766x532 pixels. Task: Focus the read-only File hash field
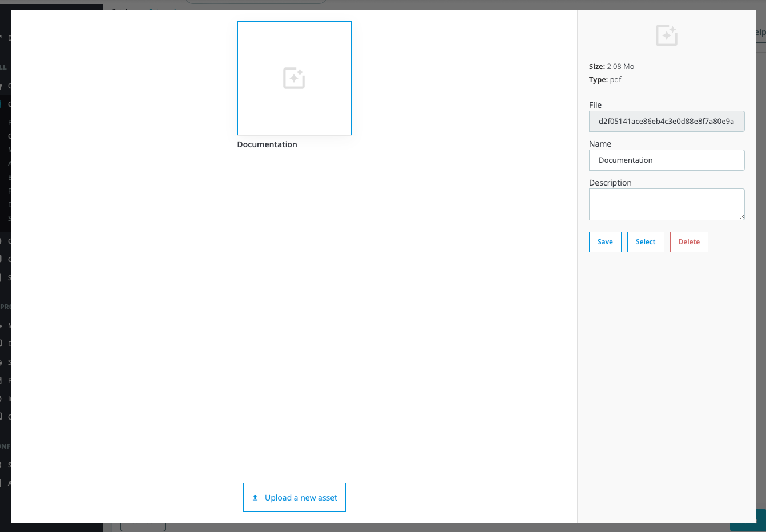click(666, 121)
